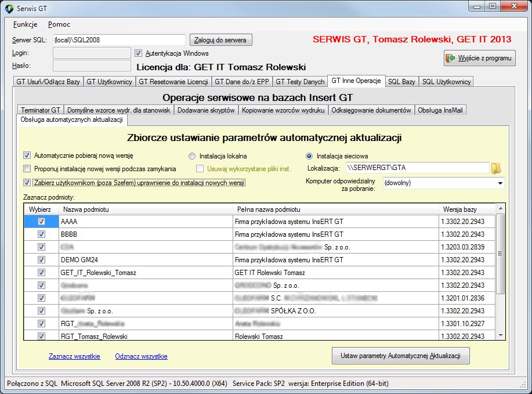Sort by the Nazwa podmiotu column header

point(146,209)
